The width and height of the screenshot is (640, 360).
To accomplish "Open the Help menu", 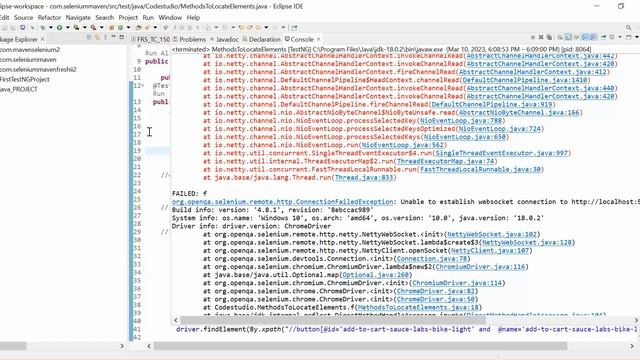I will 193,18.
